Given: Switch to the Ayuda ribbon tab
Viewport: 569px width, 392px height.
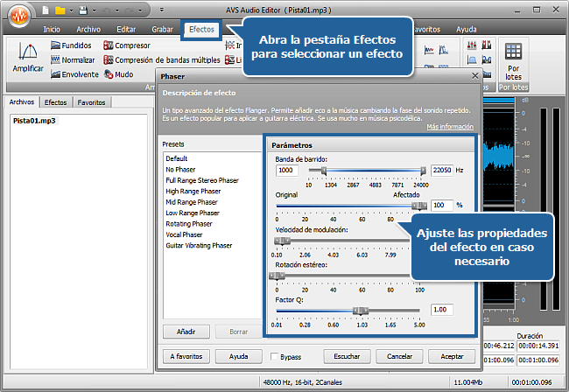Looking at the screenshot, I should pos(467,30).
